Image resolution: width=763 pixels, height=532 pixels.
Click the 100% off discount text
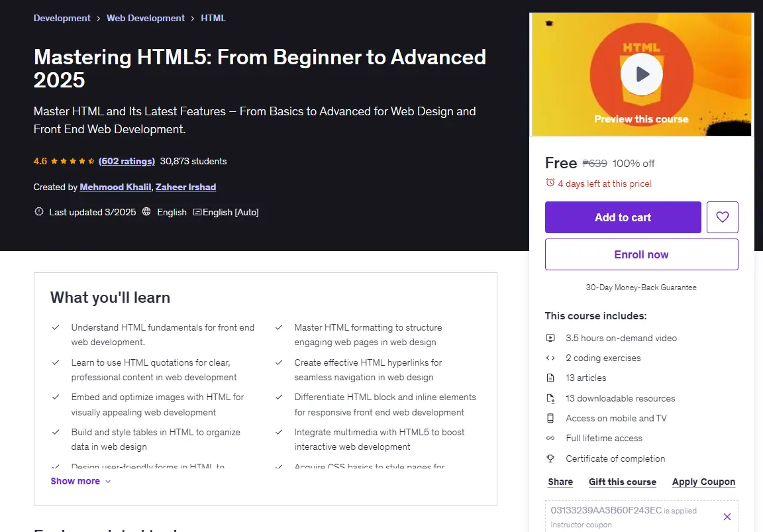point(633,164)
